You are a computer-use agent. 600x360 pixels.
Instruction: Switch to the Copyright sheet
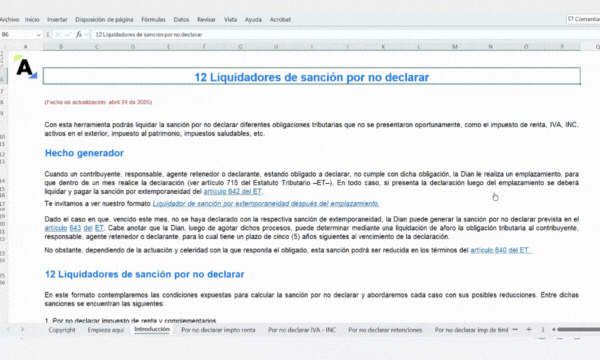click(x=62, y=330)
